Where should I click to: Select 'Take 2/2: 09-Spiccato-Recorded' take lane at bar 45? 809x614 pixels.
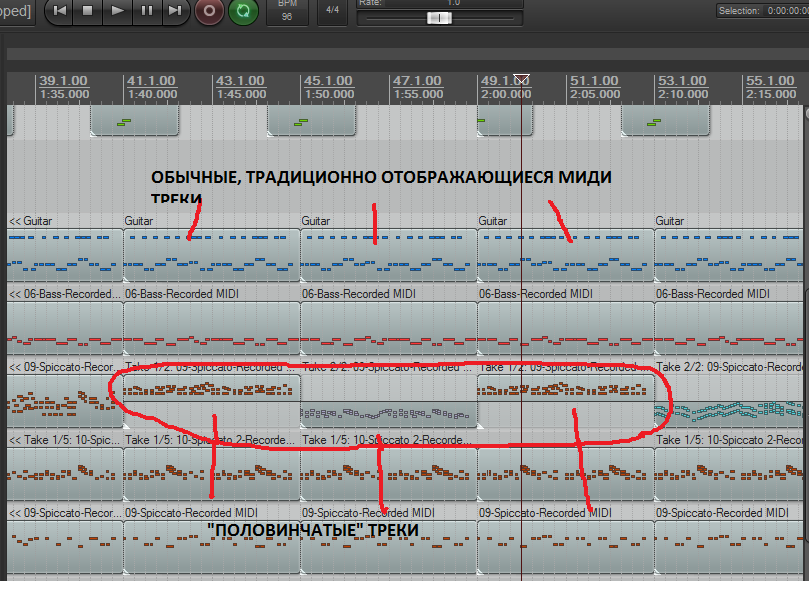[x=389, y=414]
